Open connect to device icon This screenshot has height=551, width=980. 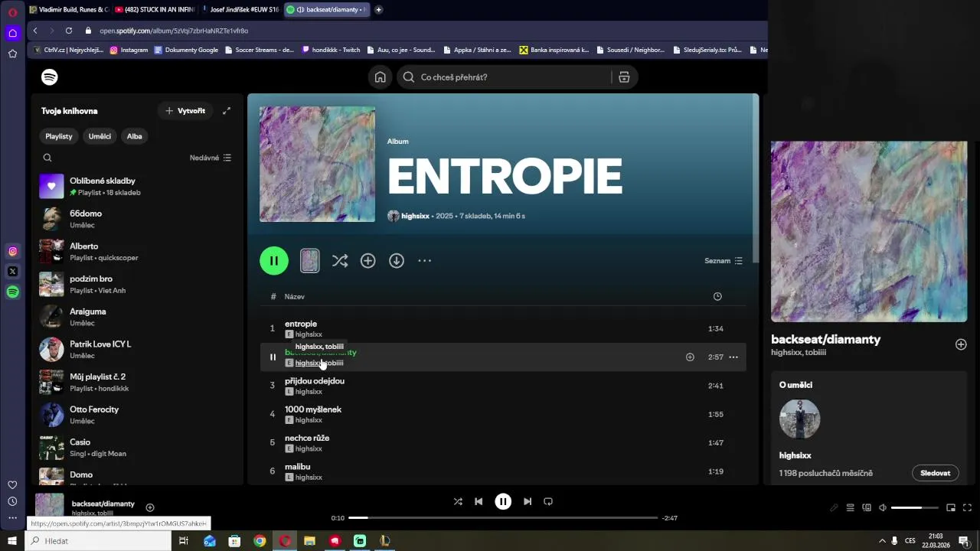[867, 507]
